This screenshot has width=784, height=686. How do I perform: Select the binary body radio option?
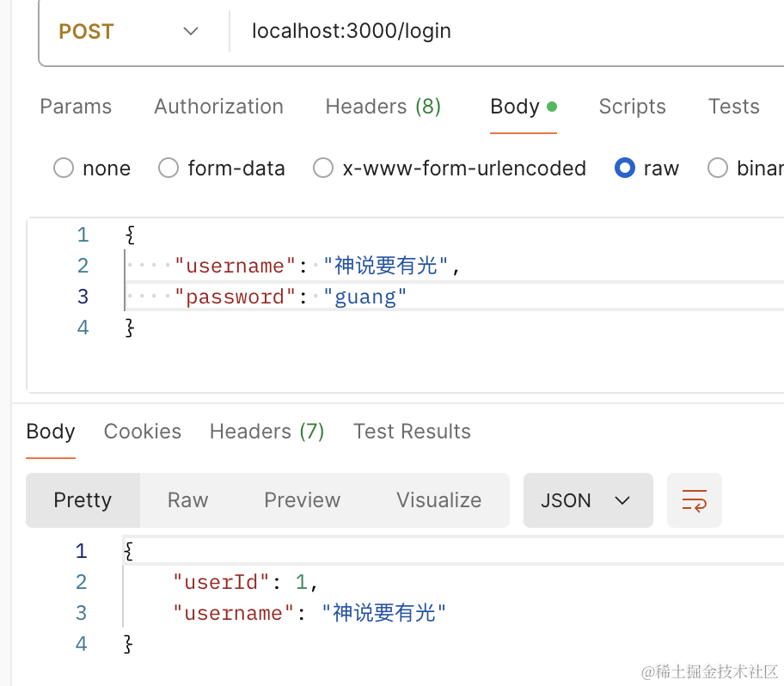718,168
